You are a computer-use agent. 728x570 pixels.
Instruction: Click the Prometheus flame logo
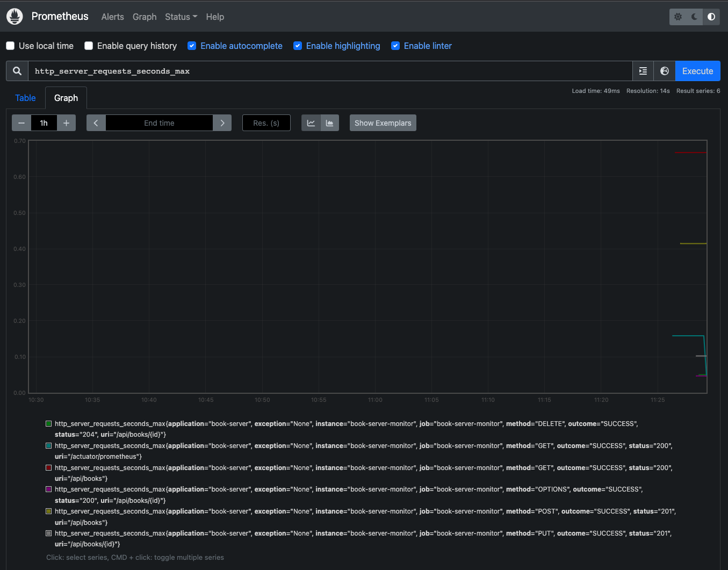(15, 17)
